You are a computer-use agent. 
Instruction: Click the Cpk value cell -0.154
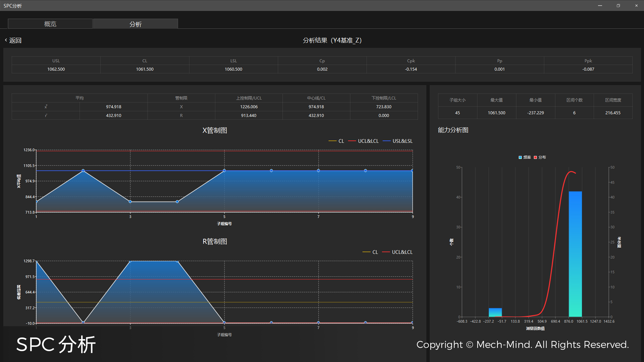pos(411,69)
